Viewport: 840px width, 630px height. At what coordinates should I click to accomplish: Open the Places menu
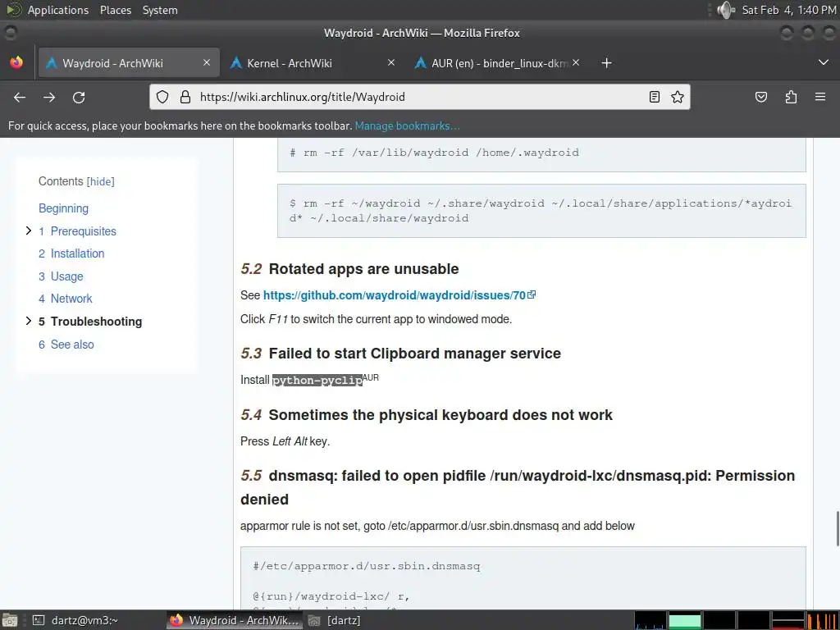[x=115, y=10]
